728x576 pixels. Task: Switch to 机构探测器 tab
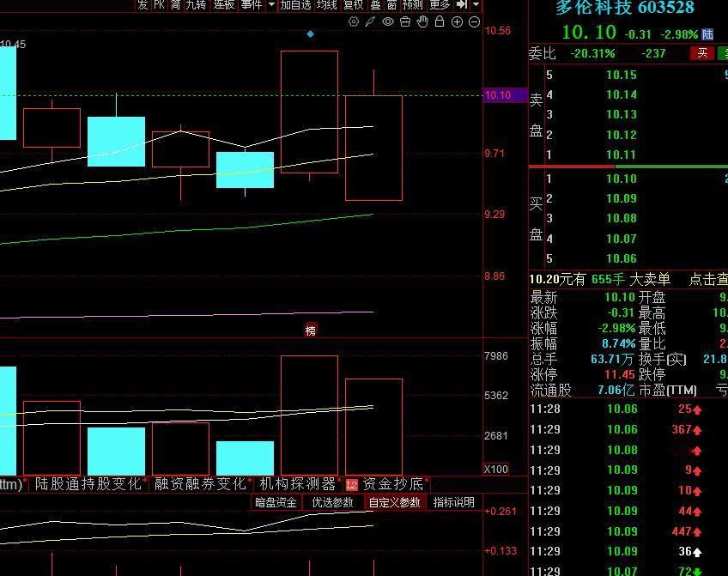click(x=298, y=484)
